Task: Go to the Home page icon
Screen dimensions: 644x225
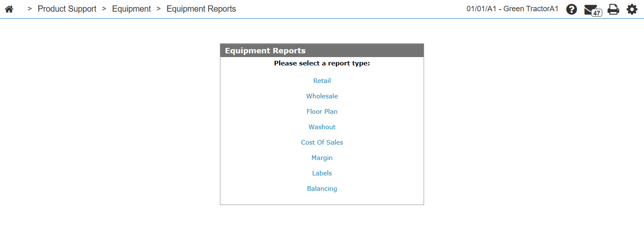Action: [x=9, y=9]
